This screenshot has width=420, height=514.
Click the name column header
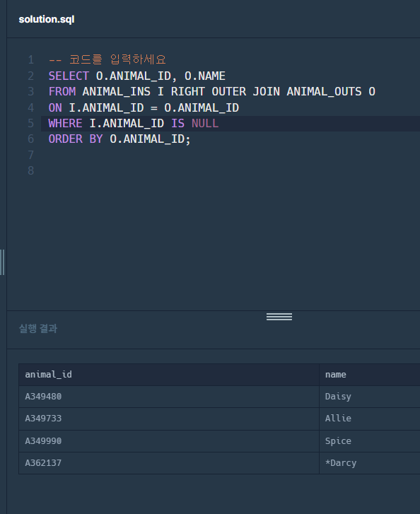(370, 375)
